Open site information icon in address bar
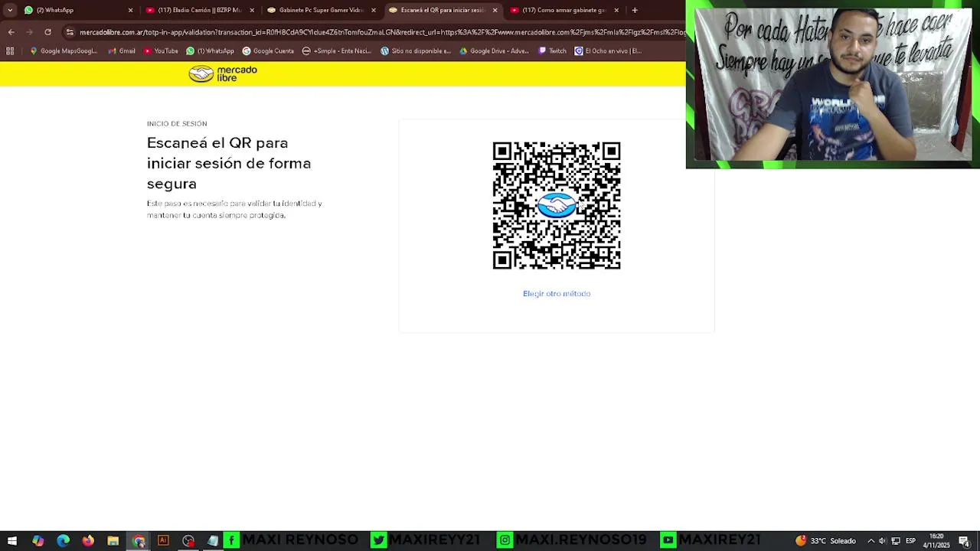Screen dimensions: 980x551 click(70, 32)
